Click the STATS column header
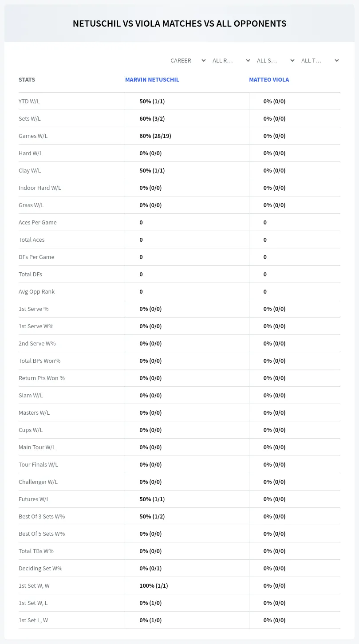359x644 pixels. point(27,80)
